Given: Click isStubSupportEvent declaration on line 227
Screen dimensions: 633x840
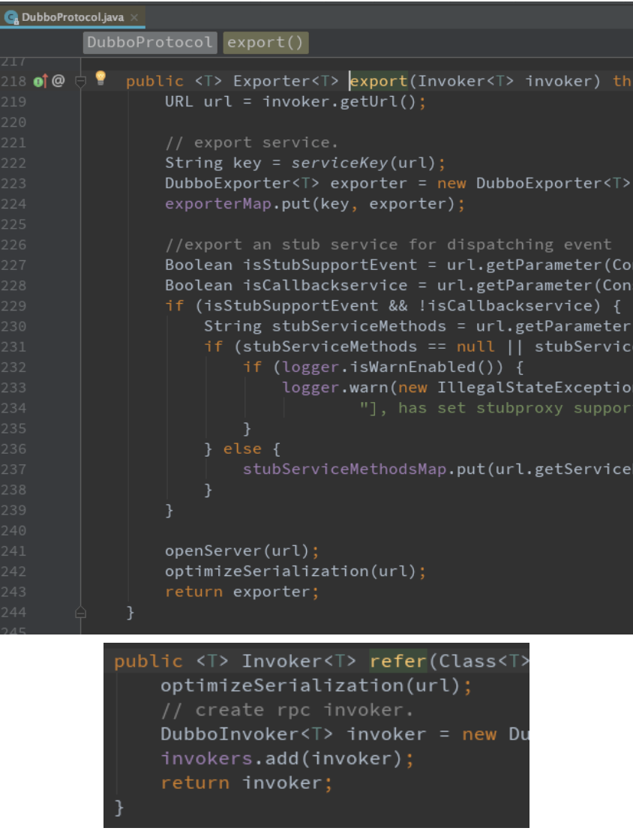Looking at the screenshot, I should pos(329,265).
